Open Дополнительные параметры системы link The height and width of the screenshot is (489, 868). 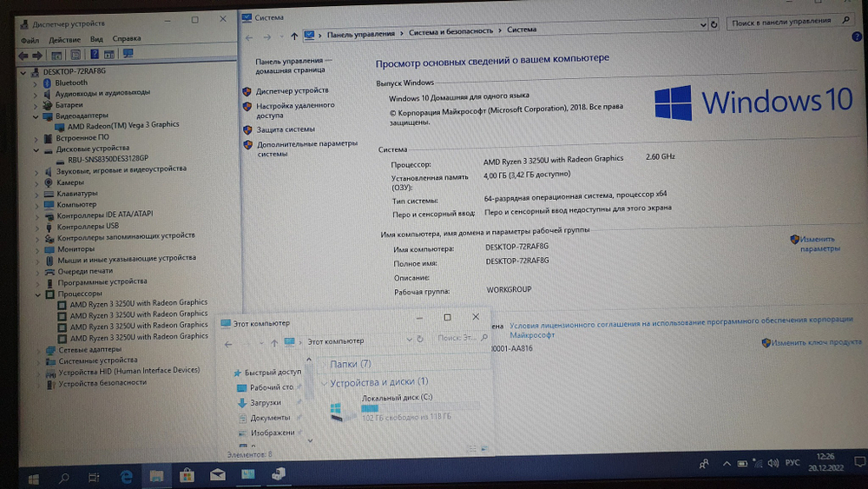point(306,149)
